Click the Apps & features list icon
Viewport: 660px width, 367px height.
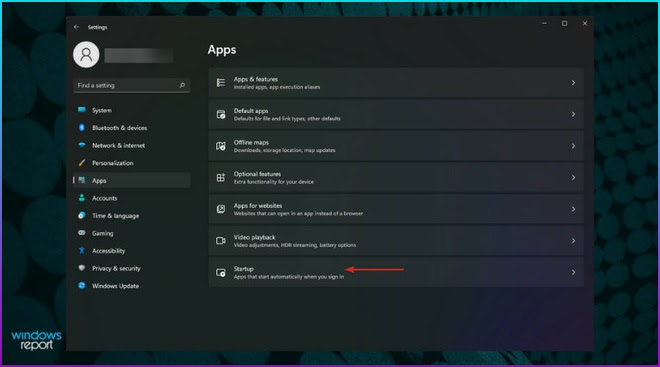tap(221, 82)
